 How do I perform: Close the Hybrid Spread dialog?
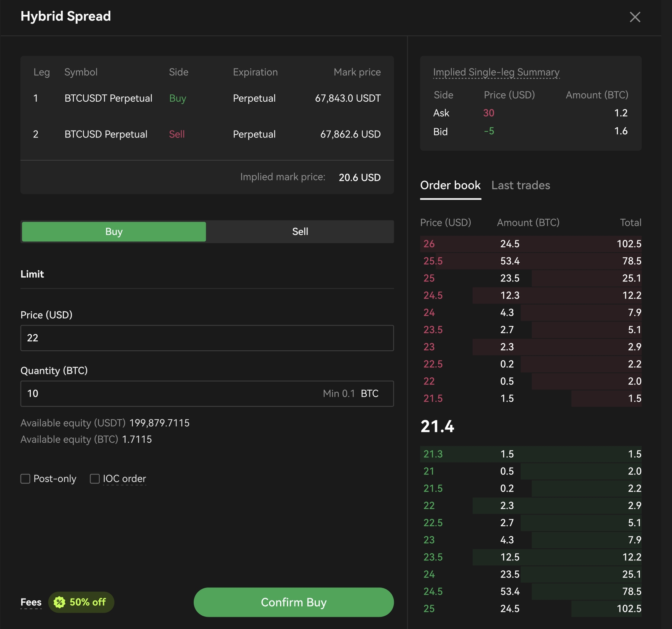tap(635, 17)
